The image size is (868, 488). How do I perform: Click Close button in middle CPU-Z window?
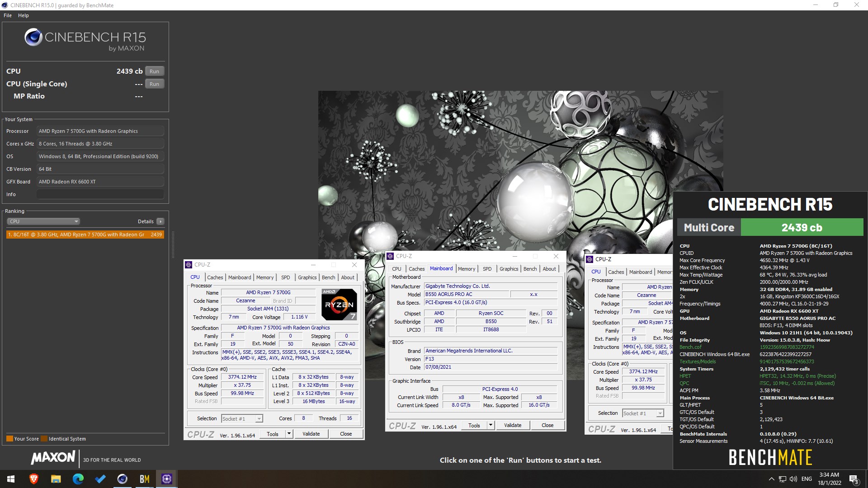[547, 426]
